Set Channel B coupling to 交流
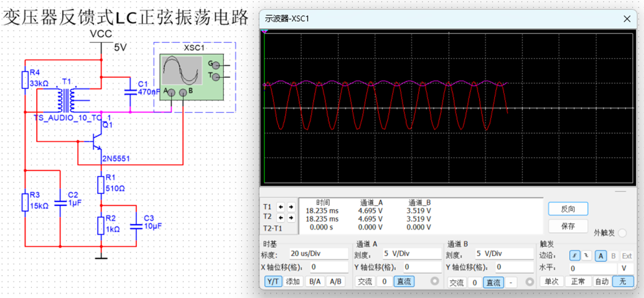Viewport: 644px width, 298px height. click(x=457, y=282)
